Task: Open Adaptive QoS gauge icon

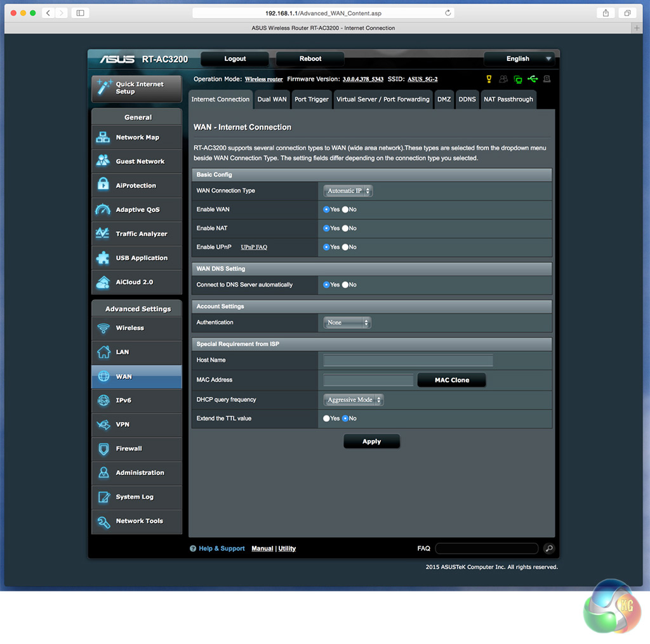Action: 103,210
